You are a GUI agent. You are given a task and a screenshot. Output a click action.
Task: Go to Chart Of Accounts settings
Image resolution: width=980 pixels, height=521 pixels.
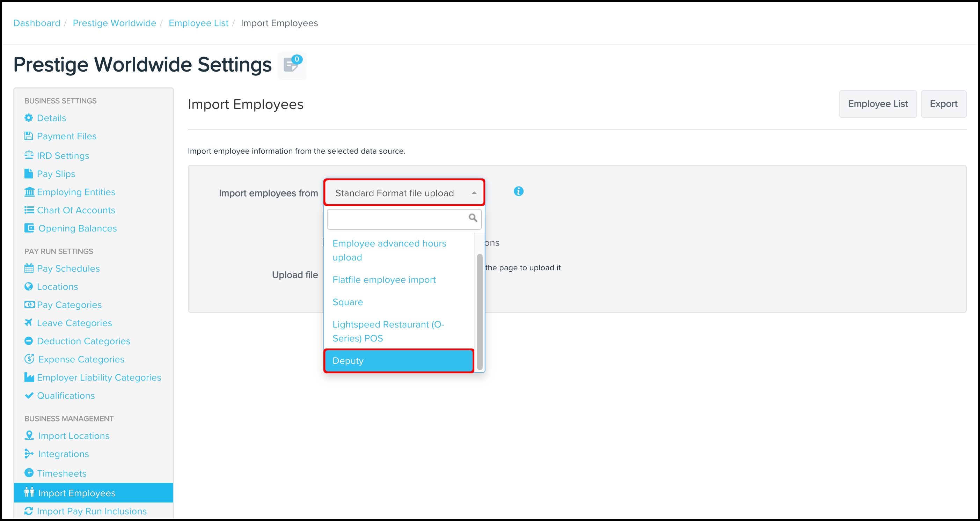[76, 210]
